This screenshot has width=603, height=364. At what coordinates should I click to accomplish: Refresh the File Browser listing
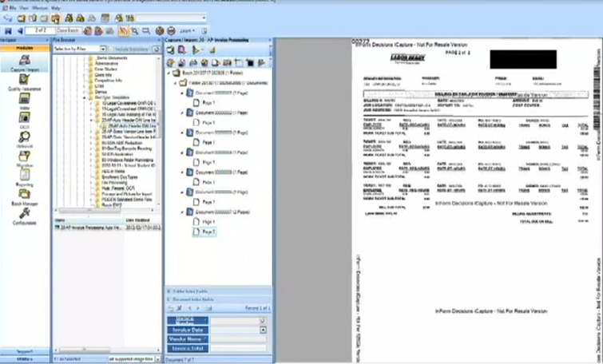pyautogui.click(x=156, y=49)
